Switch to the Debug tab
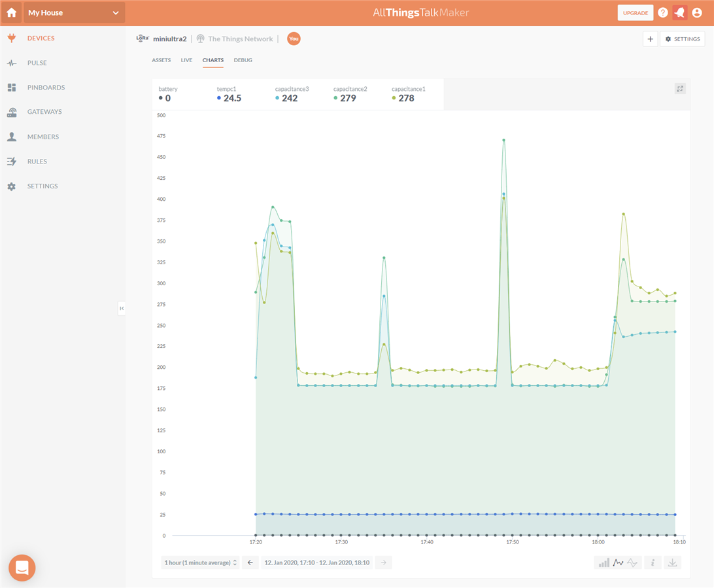The image size is (714, 588). (243, 60)
